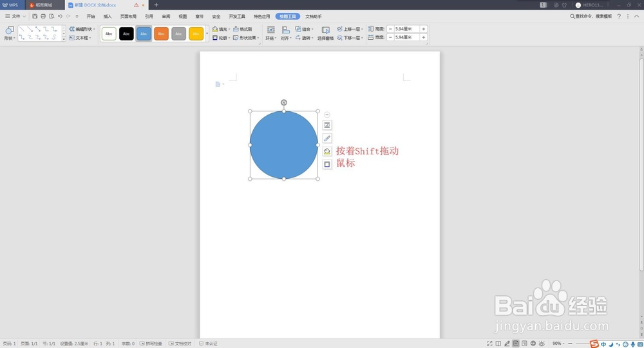This screenshot has height=348, width=644.
Task: Open 对齐 align options
Action: point(286,33)
